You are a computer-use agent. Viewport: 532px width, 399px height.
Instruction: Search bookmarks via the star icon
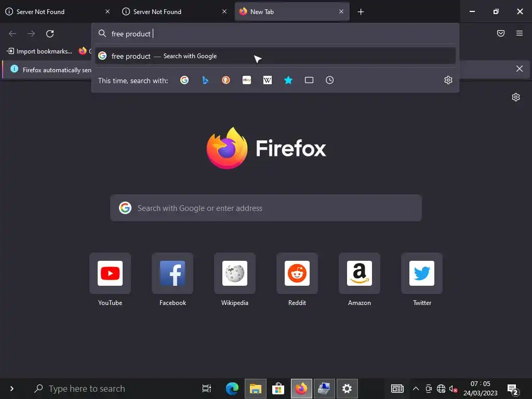point(288,80)
